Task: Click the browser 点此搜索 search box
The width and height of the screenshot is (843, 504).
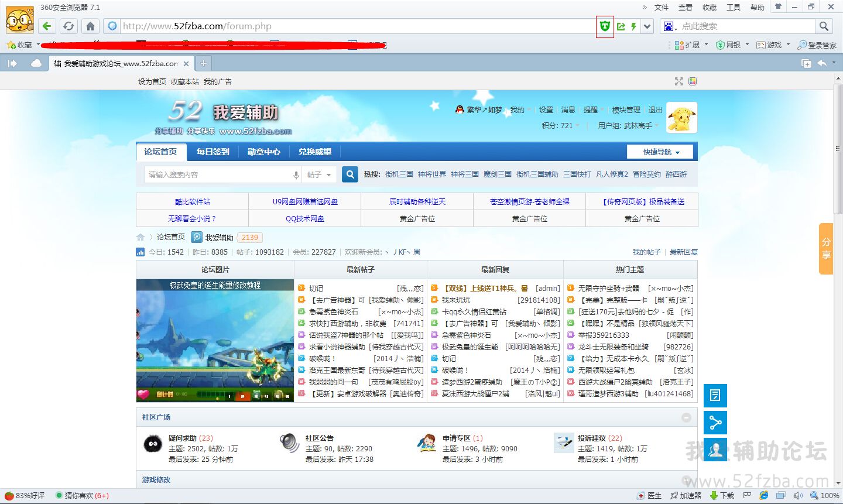Action: 746,26
